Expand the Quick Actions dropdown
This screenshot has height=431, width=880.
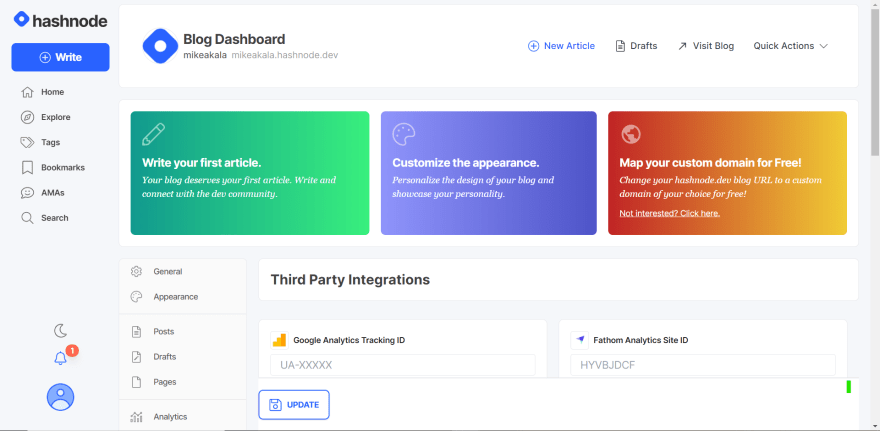tap(791, 46)
